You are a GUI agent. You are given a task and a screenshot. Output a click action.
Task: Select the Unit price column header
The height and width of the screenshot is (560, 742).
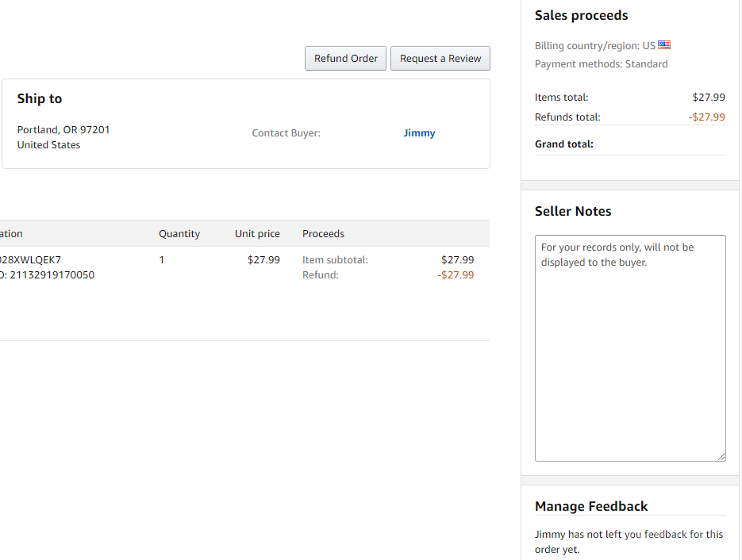click(x=257, y=234)
